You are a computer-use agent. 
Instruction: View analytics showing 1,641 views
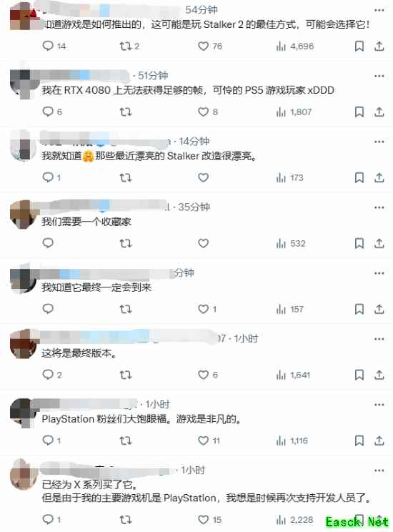(293, 375)
